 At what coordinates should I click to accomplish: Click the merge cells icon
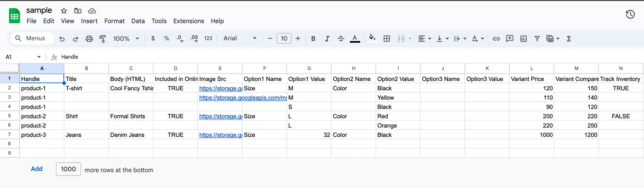pyautogui.click(x=401, y=39)
